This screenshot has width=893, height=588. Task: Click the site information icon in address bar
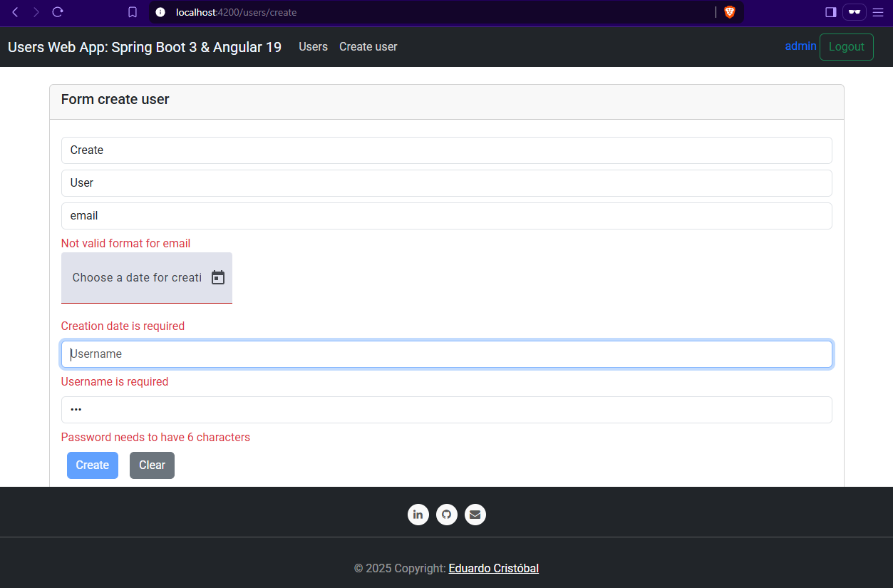click(x=160, y=12)
